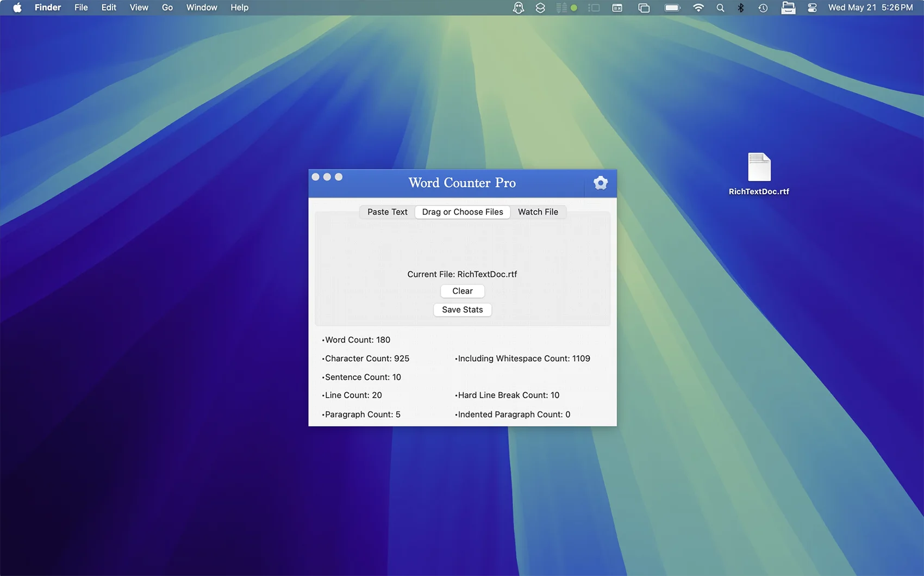This screenshot has width=924, height=576.
Task: Open the Window menu
Action: pyautogui.click(x=202, y=8)
